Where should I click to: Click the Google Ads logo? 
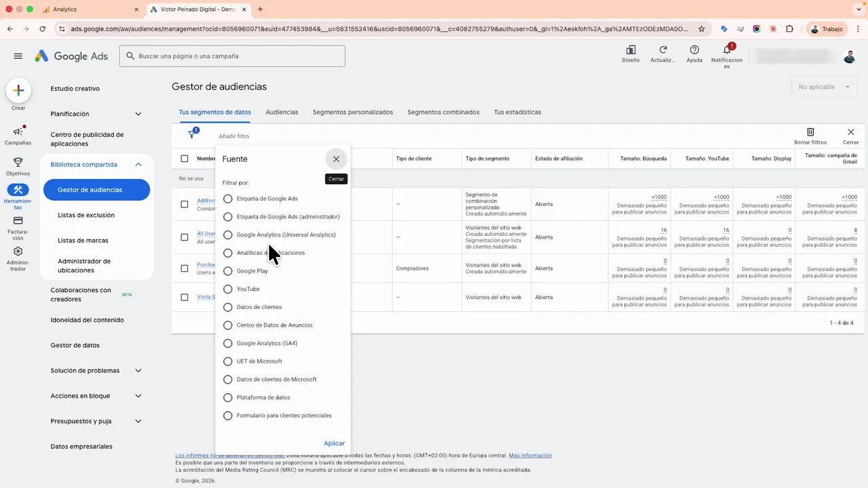click(72, 56)
